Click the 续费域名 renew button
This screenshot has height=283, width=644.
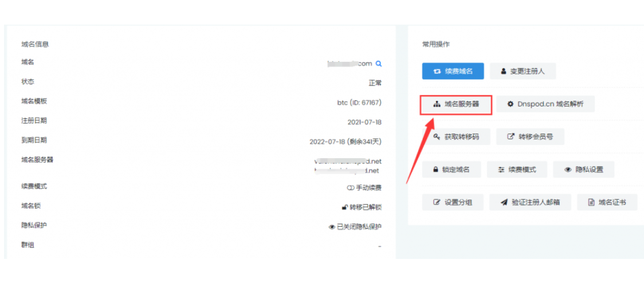click(x=453, y=72)
